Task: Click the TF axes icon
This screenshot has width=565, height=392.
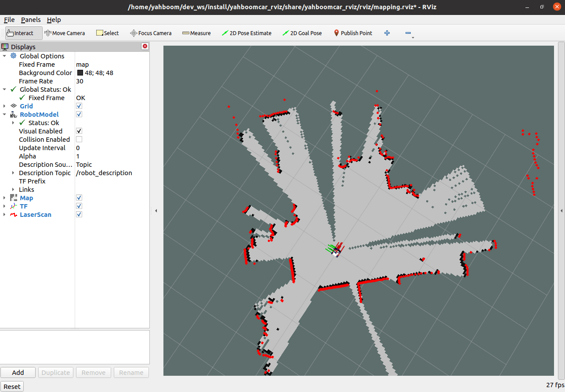Action: [x=13, y=206]
